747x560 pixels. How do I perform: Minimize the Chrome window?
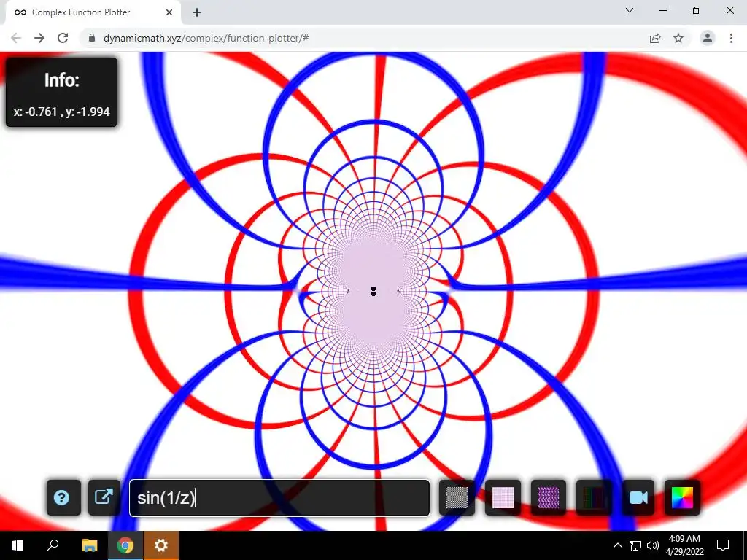(663, 10)
